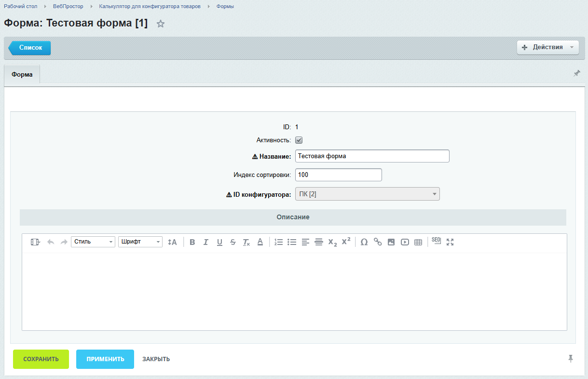The height and width of the screenshot is (379, 588).
Task: Click the editor view mode icon
Action: point(35,242)
